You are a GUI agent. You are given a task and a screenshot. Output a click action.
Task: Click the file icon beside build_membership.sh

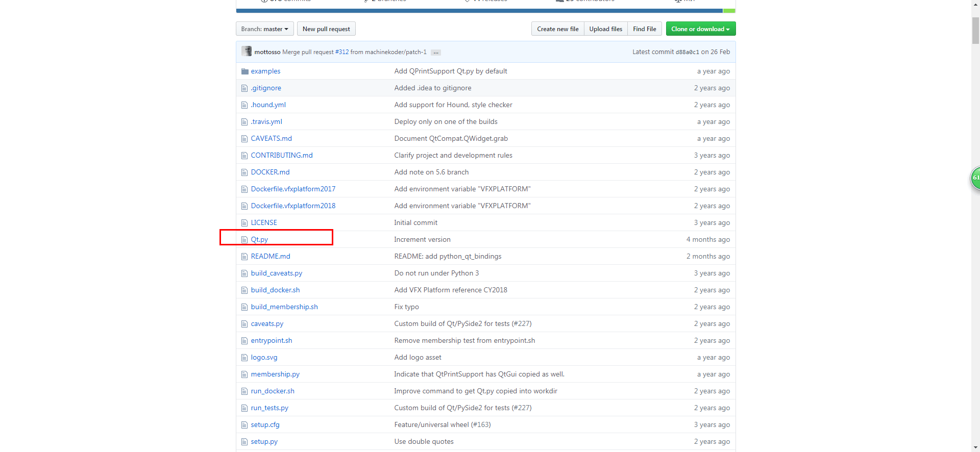(x=244, y=307)
